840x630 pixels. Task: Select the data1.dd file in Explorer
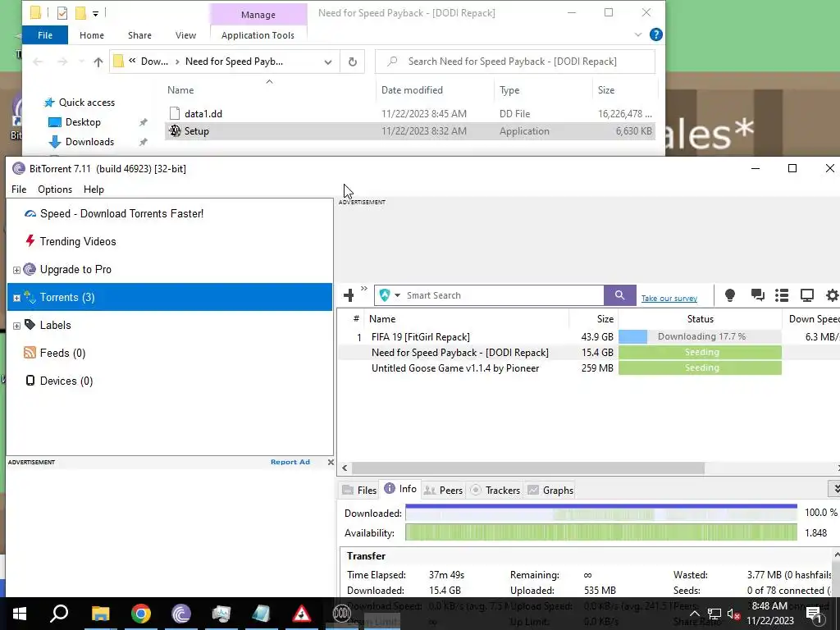410,113
